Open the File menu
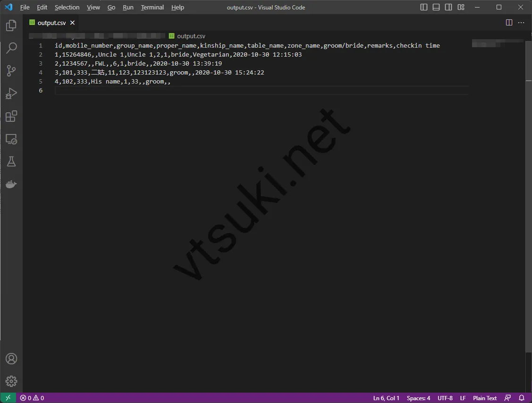 (x=25, y=7)
